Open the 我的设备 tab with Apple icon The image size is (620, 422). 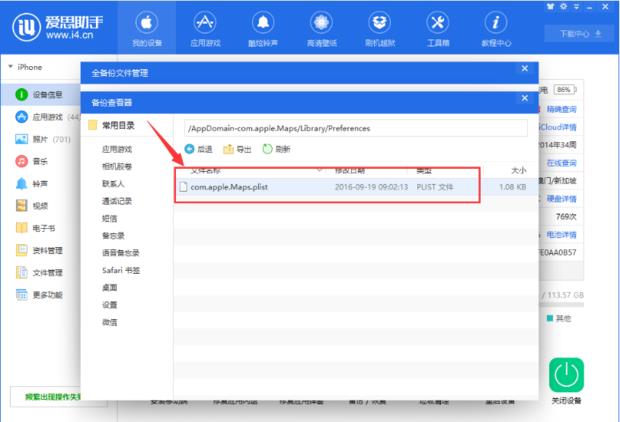pyautogui.click(x=147, y=28)
